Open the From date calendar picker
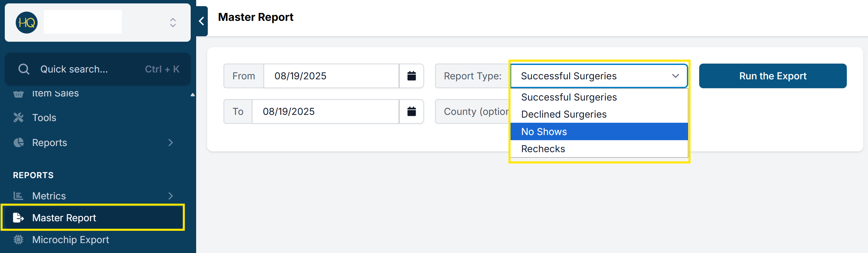 click(x=411, y=76)
